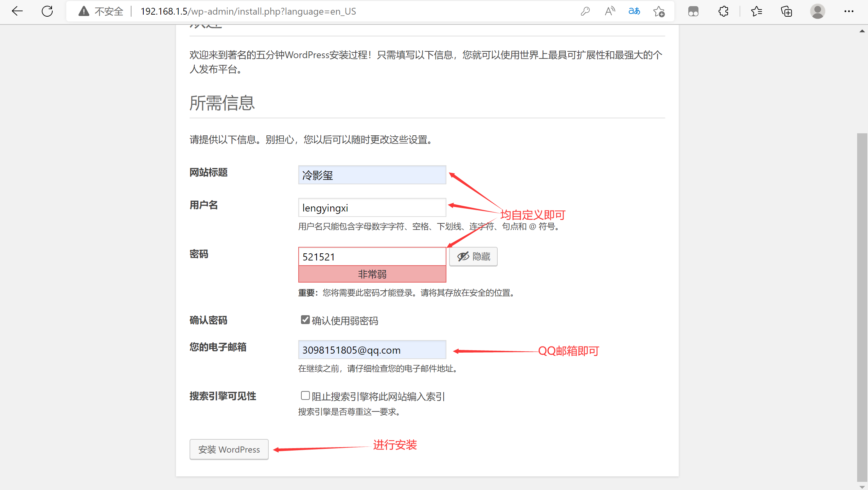This screenshot has width=868, height=490.
Task: Click the 您的电子邮箱 label
Action: pyautogui.click(x=218, y=347)
